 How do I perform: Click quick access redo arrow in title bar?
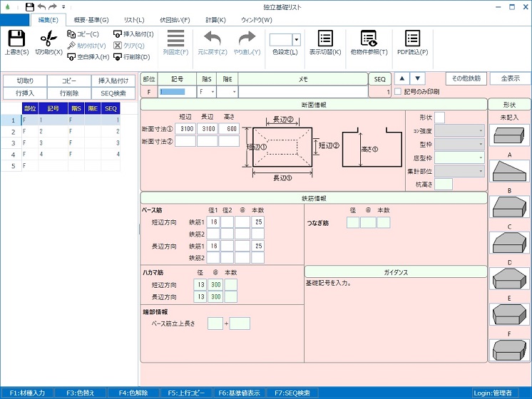[x=53, y=6]
